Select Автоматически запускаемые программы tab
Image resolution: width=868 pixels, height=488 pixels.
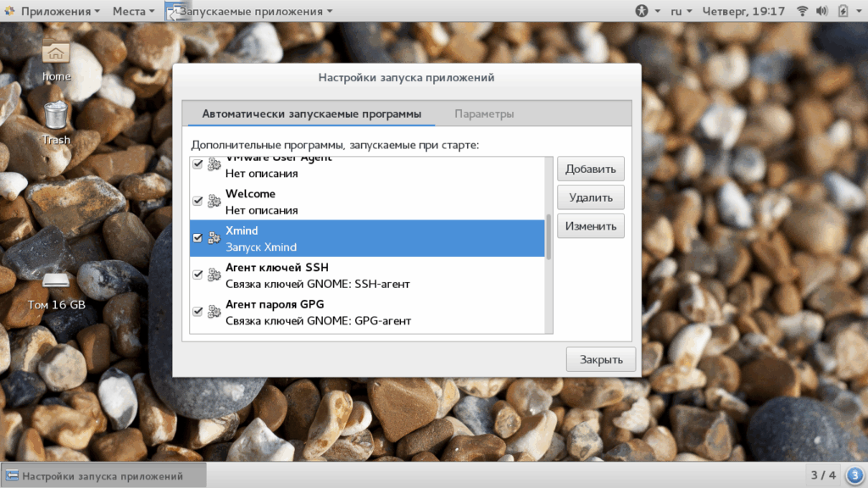(312, 114)
